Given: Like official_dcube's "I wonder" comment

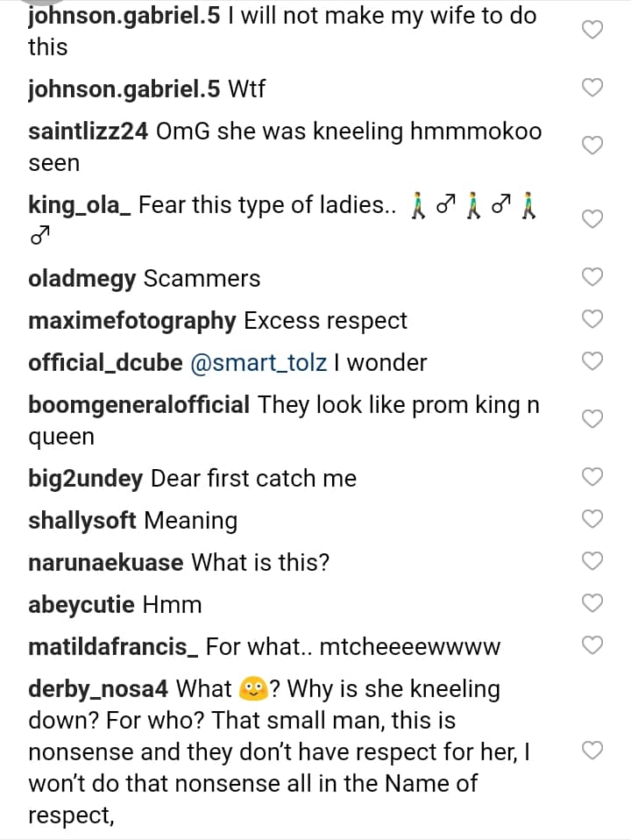Looking at the screenshot, I should (x=593, y=361).
